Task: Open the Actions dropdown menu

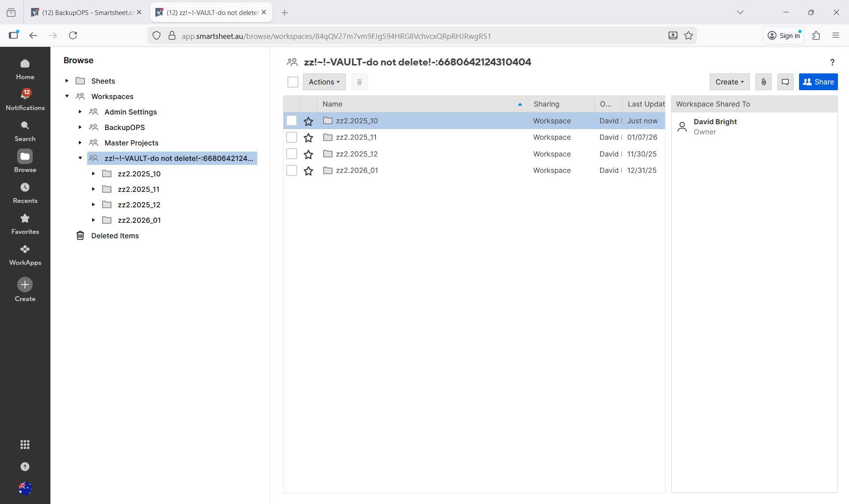Action: pos(324,82)
